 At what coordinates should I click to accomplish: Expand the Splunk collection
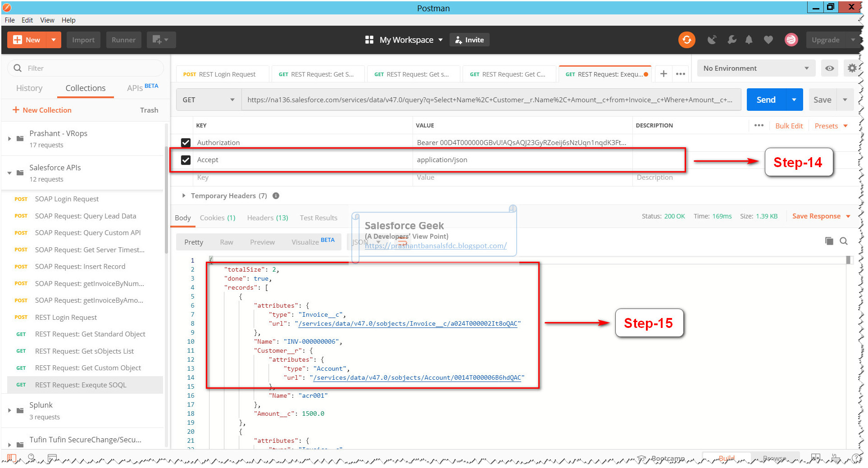9,410
